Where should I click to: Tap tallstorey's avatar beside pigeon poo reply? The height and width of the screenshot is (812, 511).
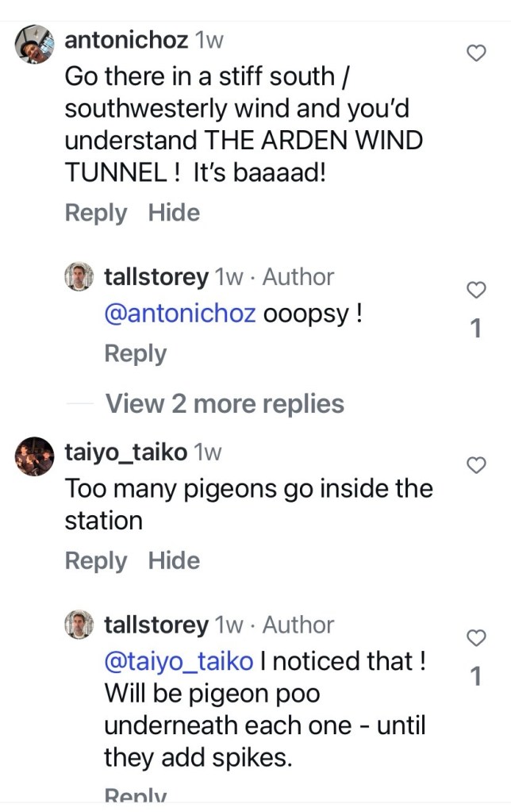coord(79,625)
